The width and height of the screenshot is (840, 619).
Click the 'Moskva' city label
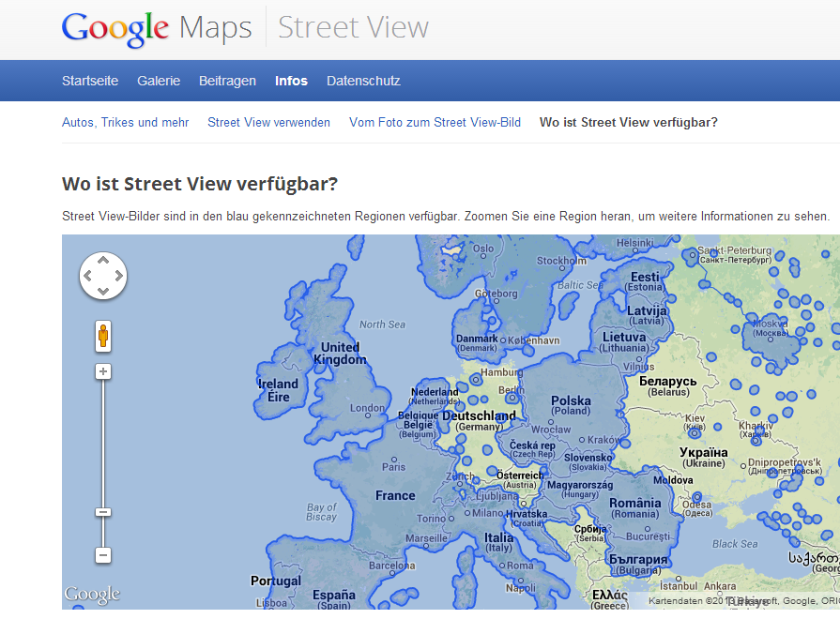(x=771, y=324)
